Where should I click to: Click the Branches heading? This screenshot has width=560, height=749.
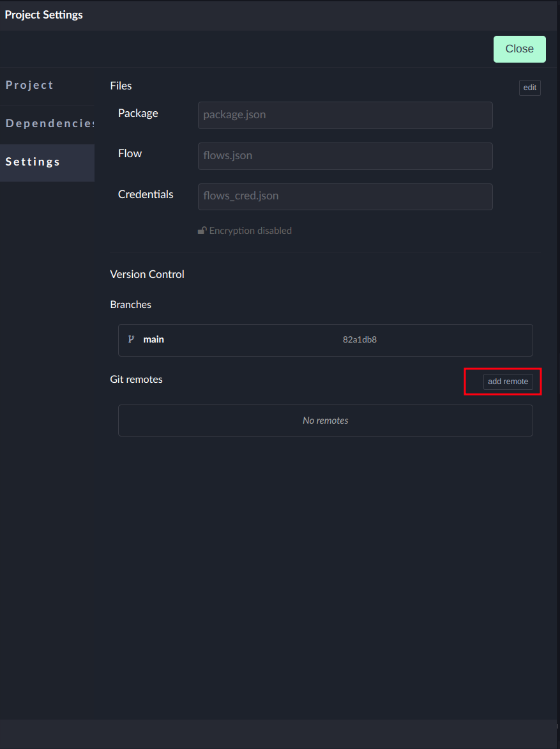(130, 305)
